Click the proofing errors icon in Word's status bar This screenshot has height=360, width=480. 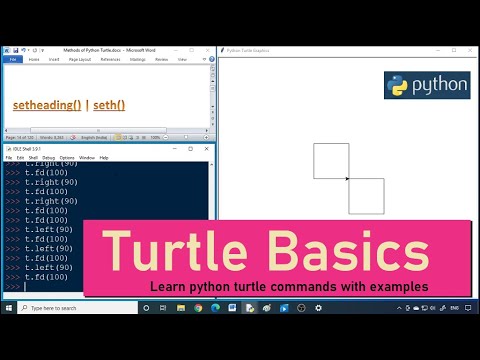73,137
